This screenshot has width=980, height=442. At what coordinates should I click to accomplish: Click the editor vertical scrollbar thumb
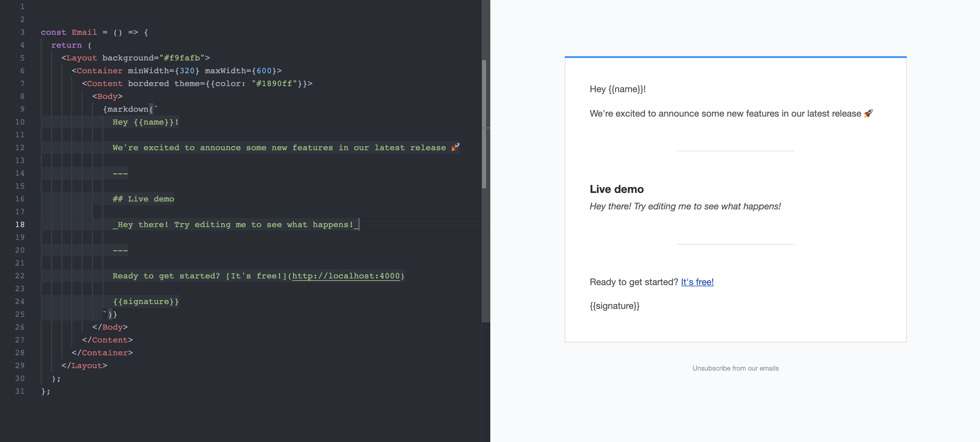tap(484, 124)
